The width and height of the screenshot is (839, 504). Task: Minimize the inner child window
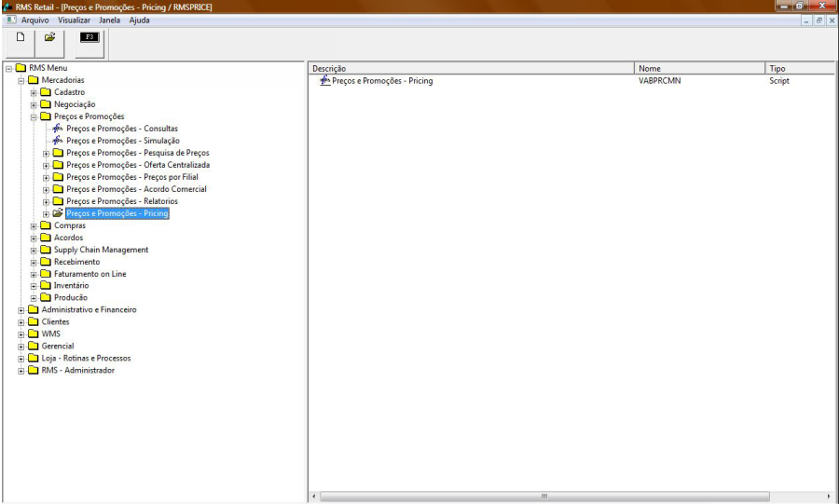coord(807,20)
